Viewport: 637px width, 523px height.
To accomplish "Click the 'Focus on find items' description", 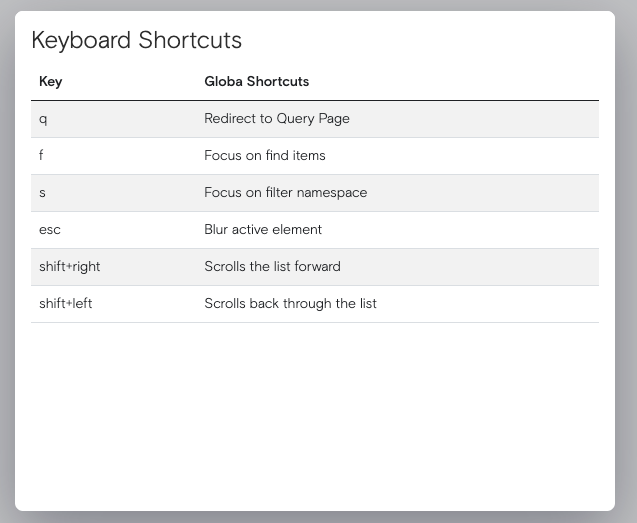I will click(x=264, y=156).
